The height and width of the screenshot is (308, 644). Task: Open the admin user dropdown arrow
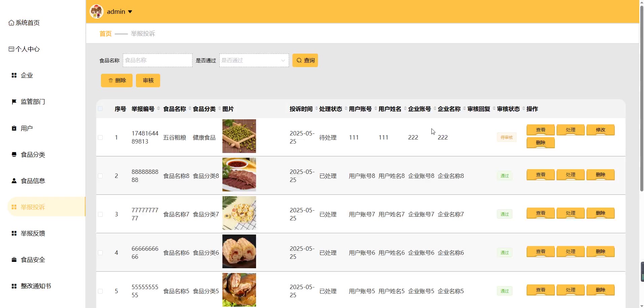pos(130,12)
